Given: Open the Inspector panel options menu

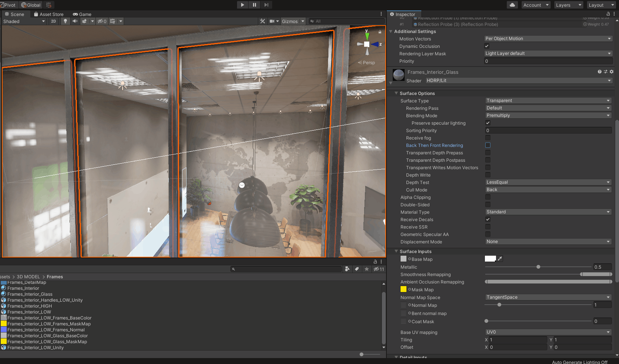Looking at the screenshot, I should (x=614, y=14).
